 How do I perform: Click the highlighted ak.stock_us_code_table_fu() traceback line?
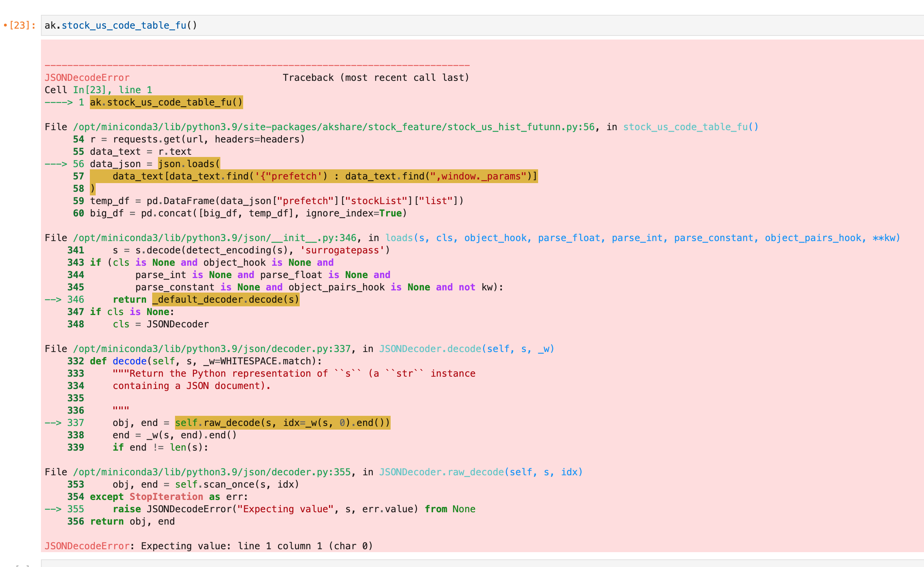coord(166,102)
